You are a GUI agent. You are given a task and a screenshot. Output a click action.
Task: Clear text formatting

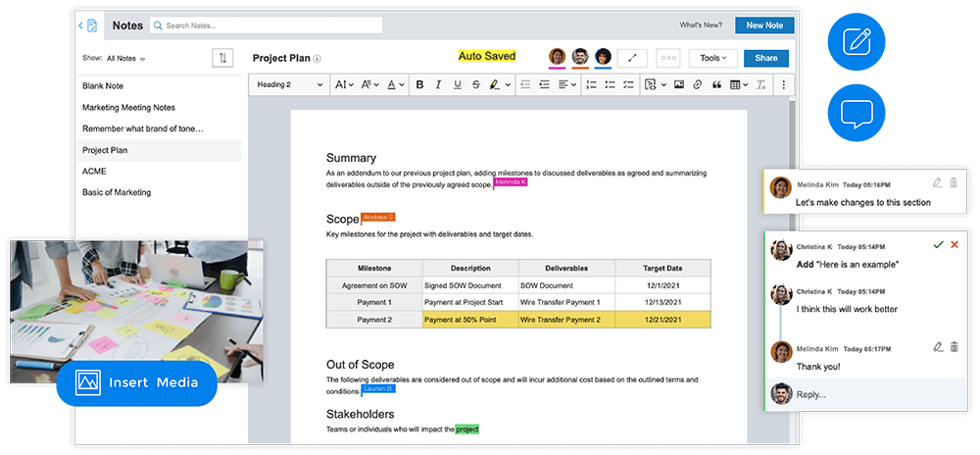tap(760, 84)
